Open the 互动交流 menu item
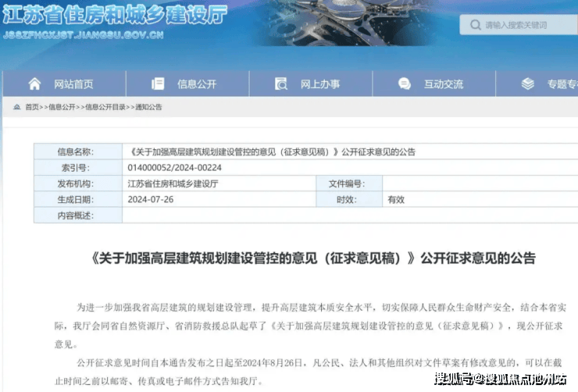 pyautogui.click(x=434, y=84)
